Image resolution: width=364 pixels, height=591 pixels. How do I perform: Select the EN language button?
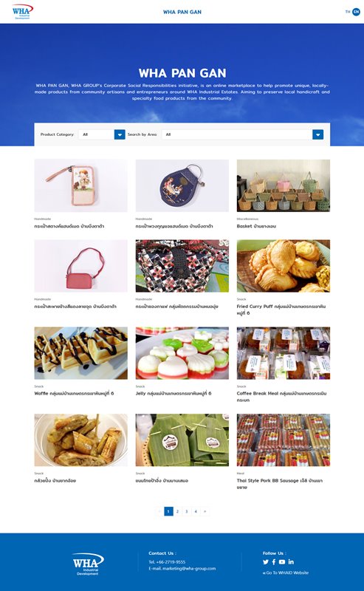click(x=356, y=12)
